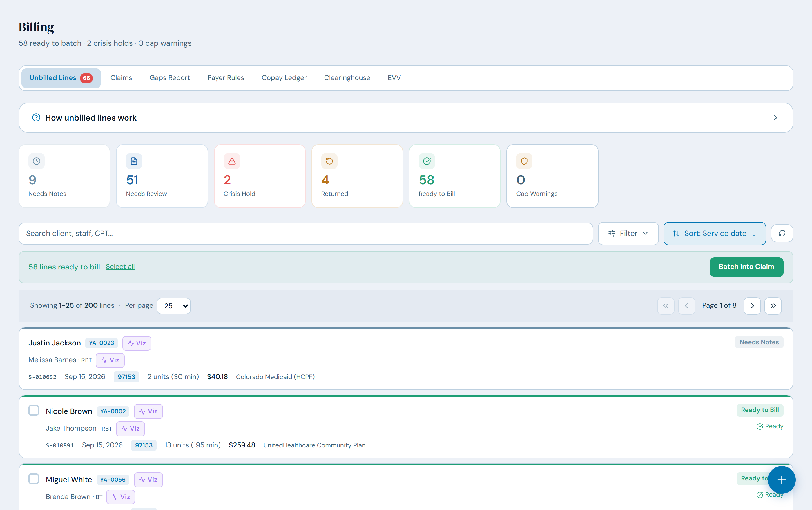Select the Unbilled Lines tab
This screenshot has height=510, width=812.
click(x=61, y=78)
